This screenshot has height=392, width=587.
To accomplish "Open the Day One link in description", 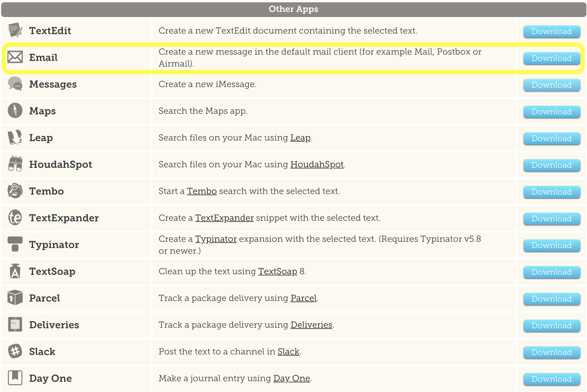I will 292,378.
